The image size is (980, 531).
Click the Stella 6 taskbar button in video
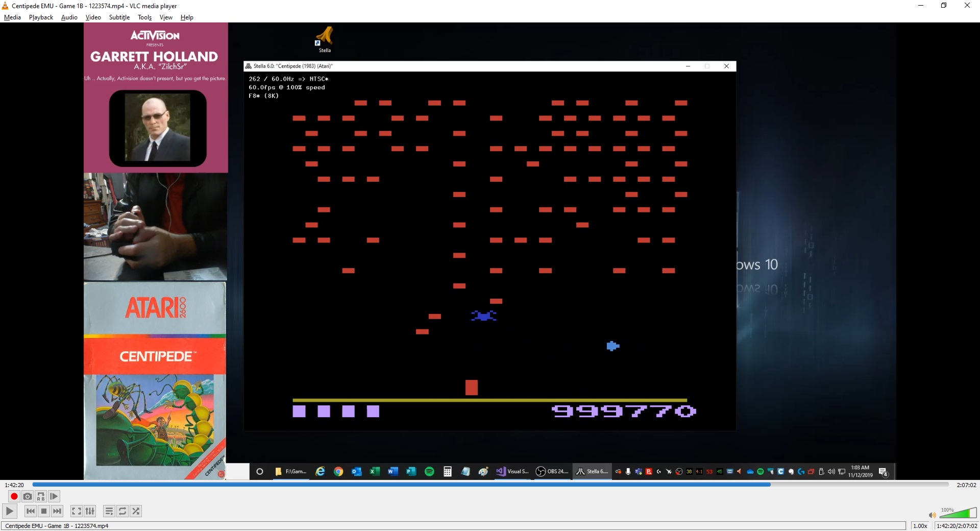[592, 471]
